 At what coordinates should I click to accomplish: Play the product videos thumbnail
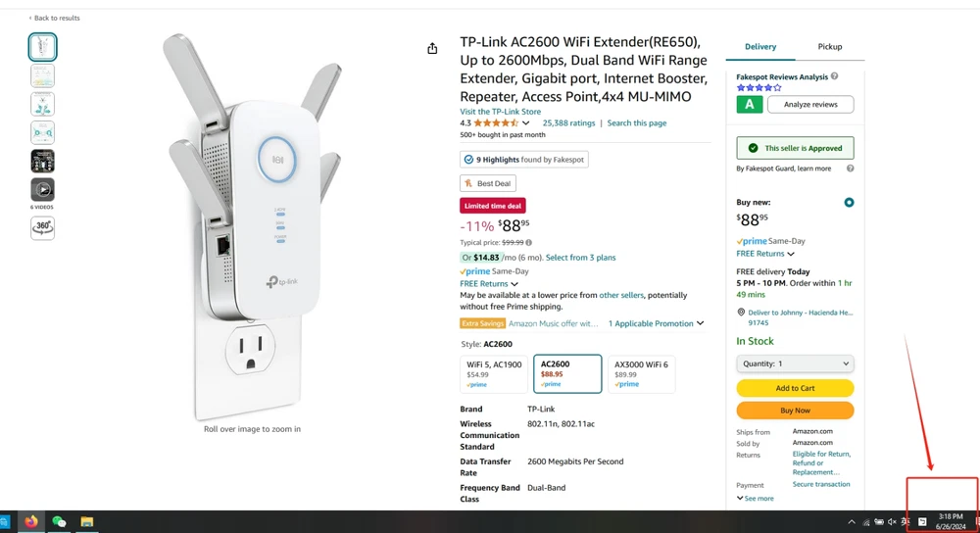tap(42, 189)
